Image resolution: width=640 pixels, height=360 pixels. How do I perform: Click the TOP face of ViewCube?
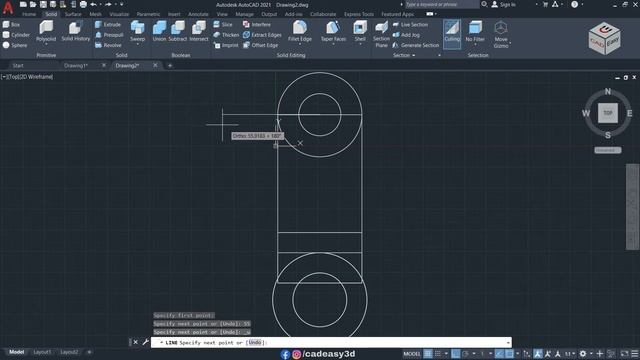(608, 113)
